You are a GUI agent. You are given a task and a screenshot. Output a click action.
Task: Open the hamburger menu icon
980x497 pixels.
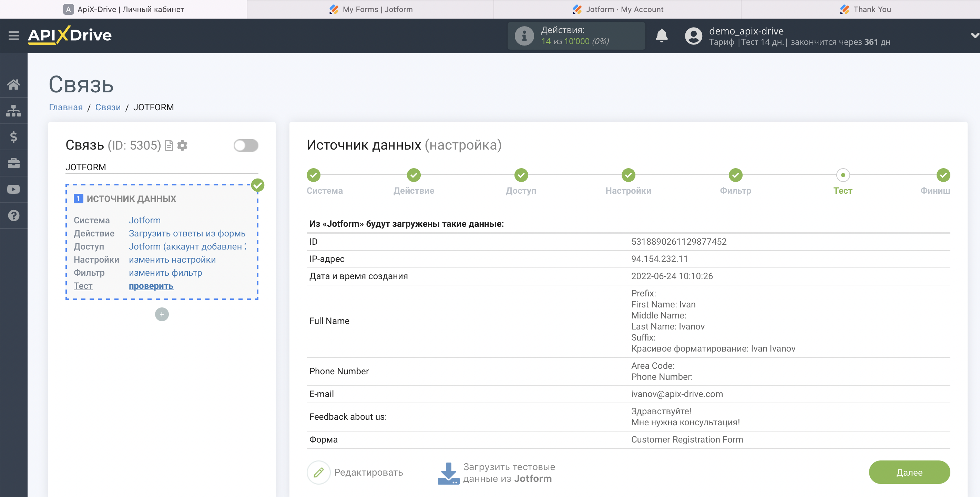14,35
